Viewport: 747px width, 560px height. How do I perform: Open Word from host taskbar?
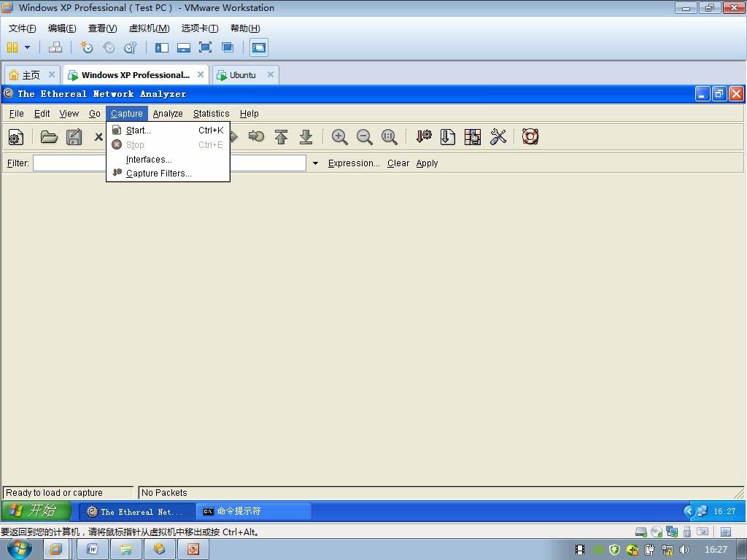tap(92, 549)
